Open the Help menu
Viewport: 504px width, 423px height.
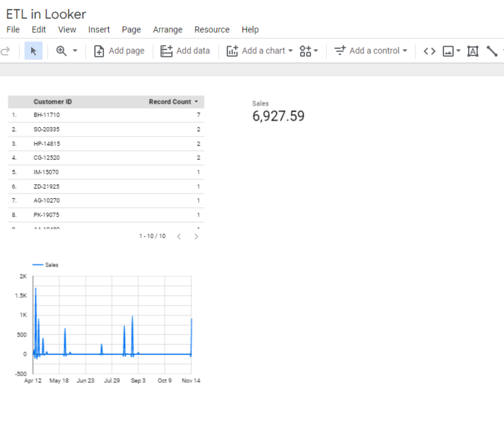[x=250, y=30]
